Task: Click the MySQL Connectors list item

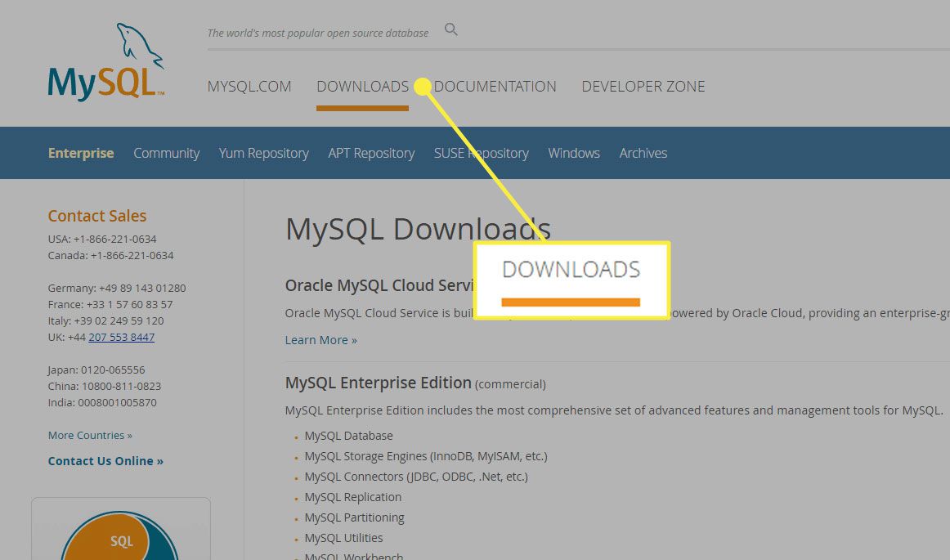Action: (x=416, y=477)
